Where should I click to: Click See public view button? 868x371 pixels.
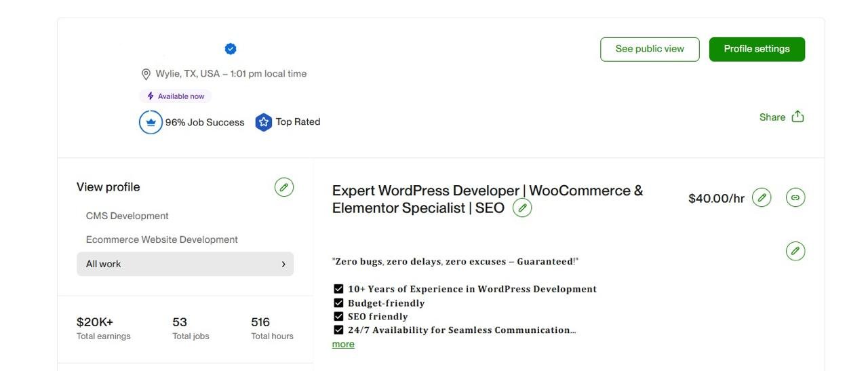(650, 50)
